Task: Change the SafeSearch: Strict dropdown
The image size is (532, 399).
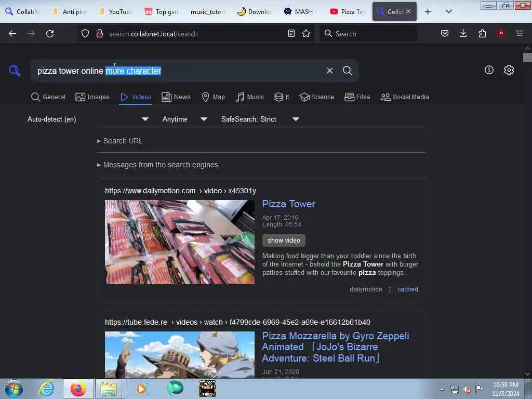Action: [260, 119]
